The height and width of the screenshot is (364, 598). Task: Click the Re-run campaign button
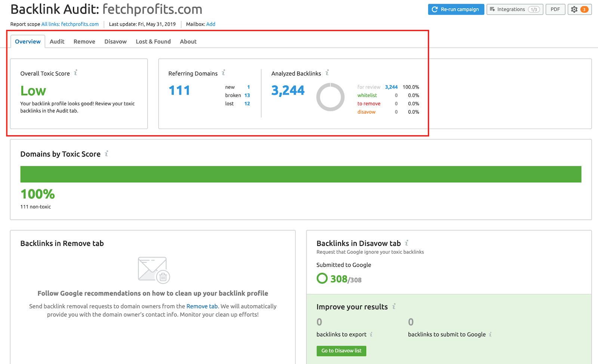tap(456, 9)
